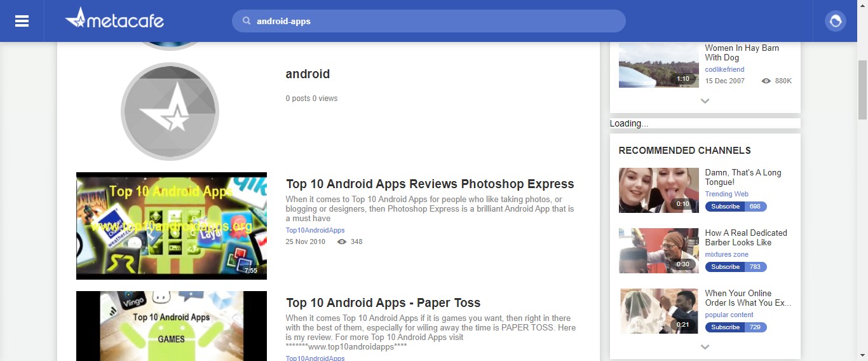This screenshot has width=868, height=361.
Task: Click the Metacafe logo
Action: click(114, 18)
